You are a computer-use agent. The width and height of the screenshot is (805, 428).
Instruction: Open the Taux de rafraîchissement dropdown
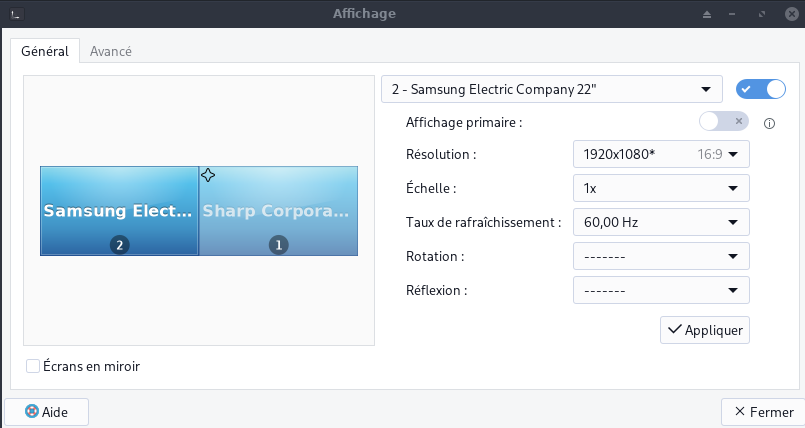point(661,222)
